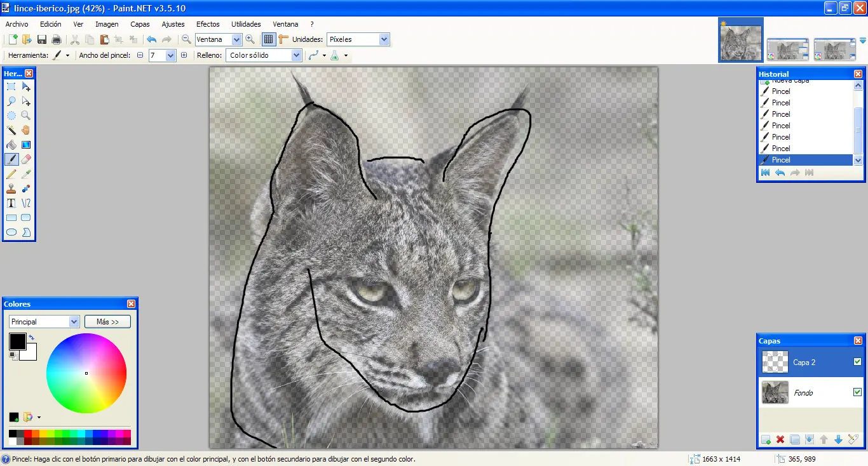Open the Ajustes menu

(x=173, y=24)
